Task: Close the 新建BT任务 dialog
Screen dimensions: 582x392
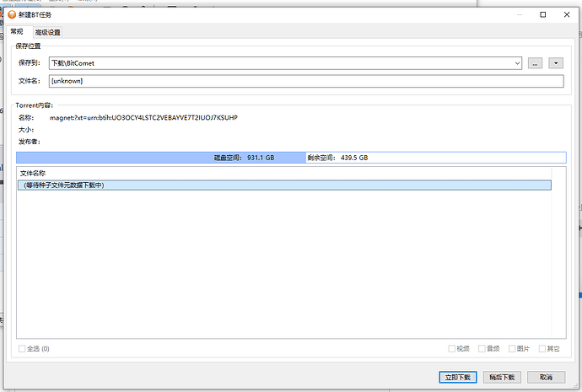Action: click(x=567, y=14)
